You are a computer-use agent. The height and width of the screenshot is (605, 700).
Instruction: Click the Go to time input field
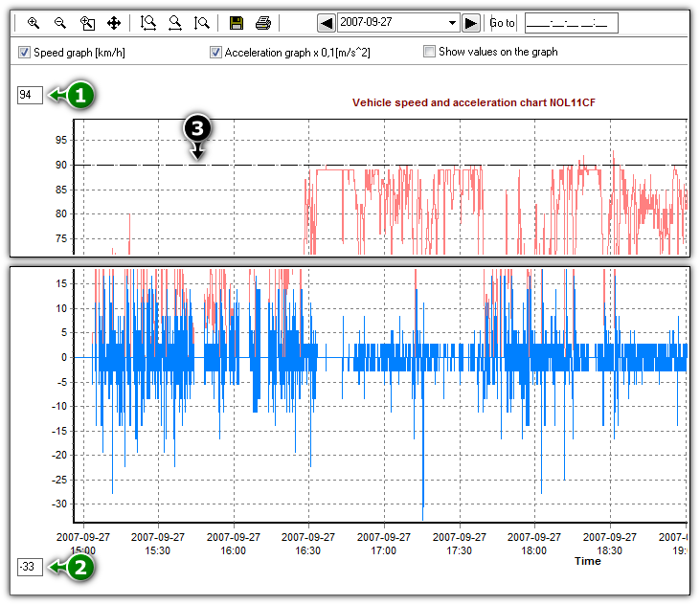571,23
